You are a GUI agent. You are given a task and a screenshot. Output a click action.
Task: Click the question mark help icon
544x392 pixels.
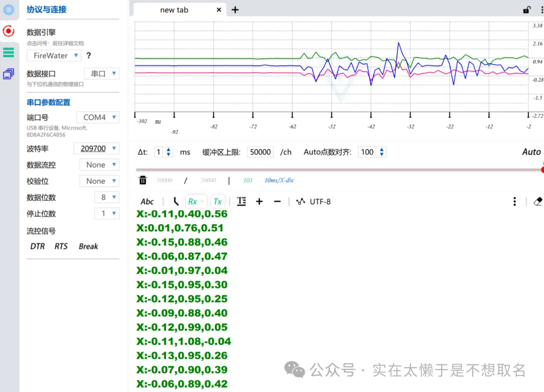89,56
